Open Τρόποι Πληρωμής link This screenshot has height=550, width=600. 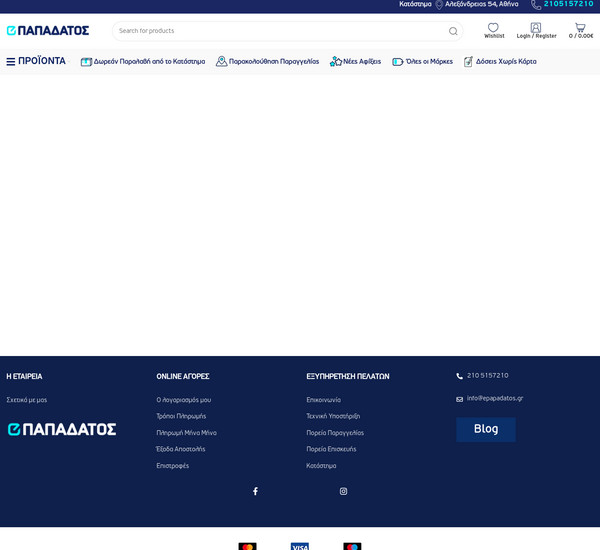coord(181,416)
